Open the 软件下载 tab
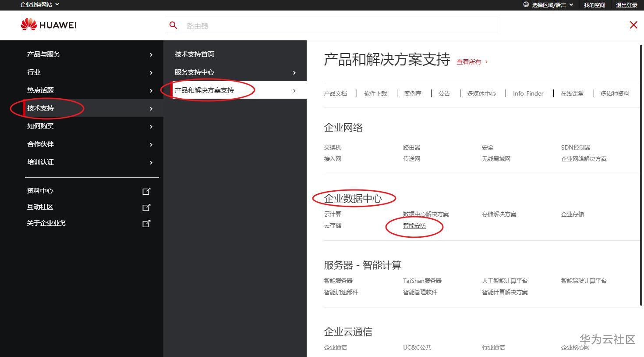The image size is (644, 357). [375, 93]
